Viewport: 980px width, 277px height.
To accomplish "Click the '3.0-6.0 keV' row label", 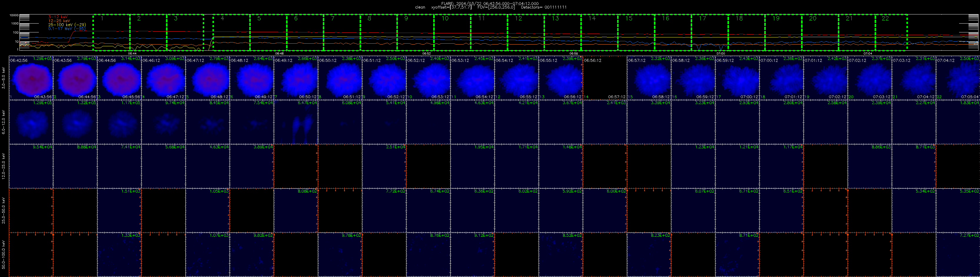I will coord(4,78).
